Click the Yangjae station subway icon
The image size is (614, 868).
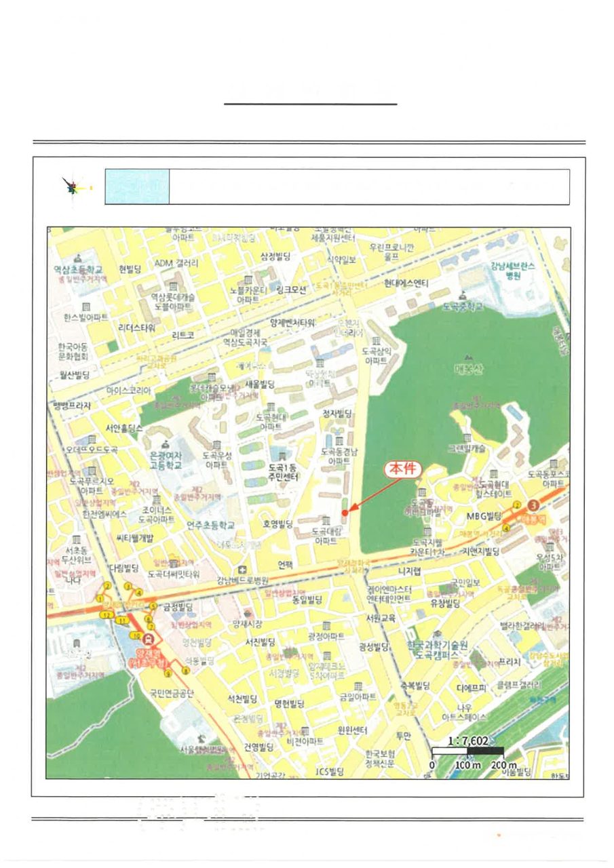coord(149,638)
